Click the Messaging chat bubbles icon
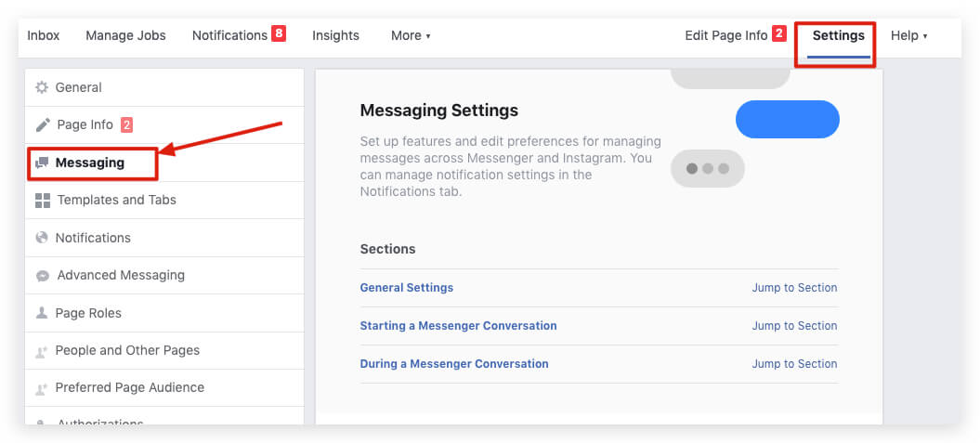This screenshot has height=443, width=980. (x=42, y=163)
